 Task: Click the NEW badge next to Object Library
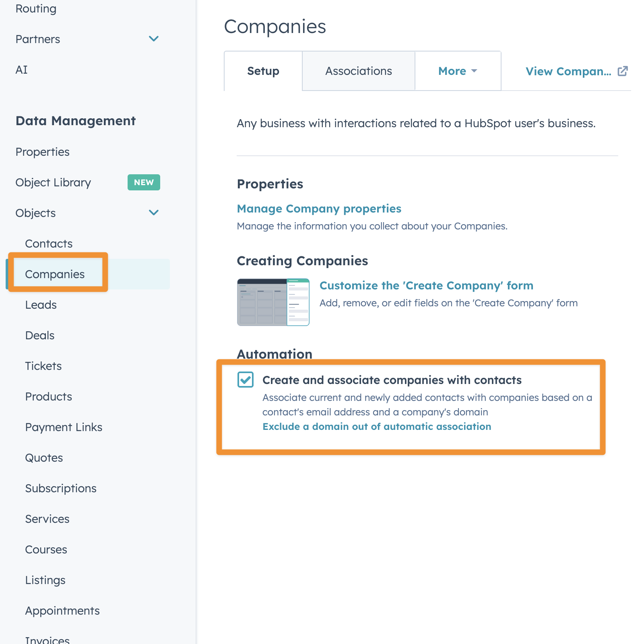(x=144, y=182)
